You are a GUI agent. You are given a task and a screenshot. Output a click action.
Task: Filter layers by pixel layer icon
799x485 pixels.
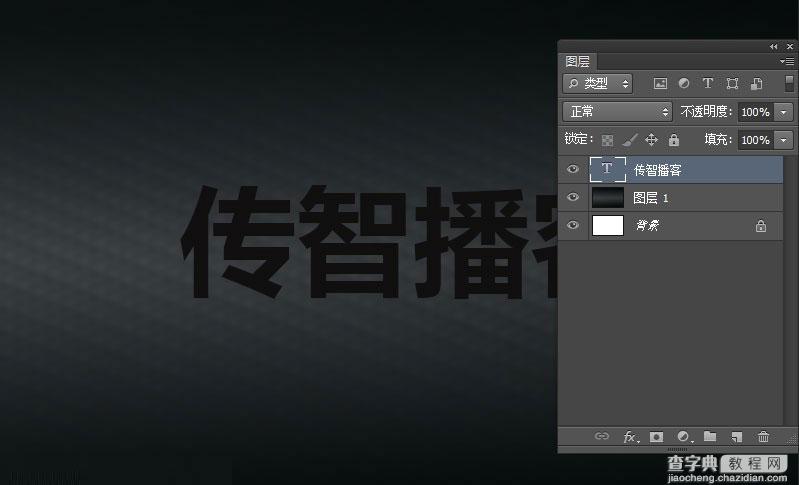(x=660, y=84)
